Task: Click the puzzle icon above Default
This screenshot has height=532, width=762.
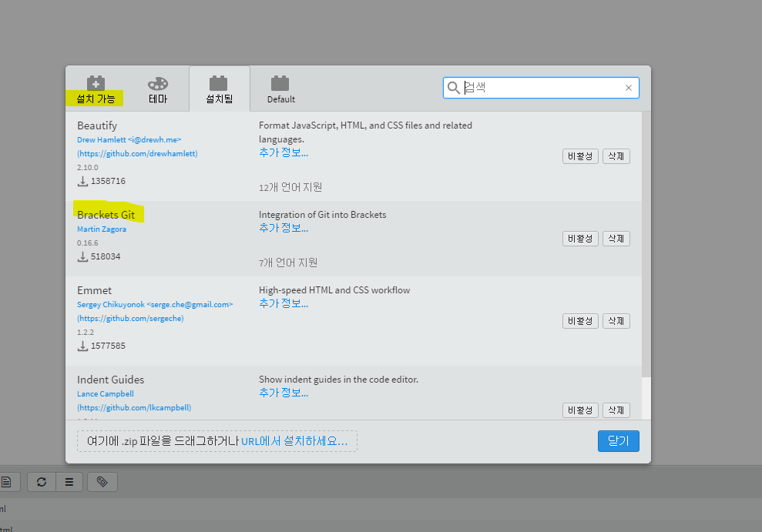Action: 280,83
